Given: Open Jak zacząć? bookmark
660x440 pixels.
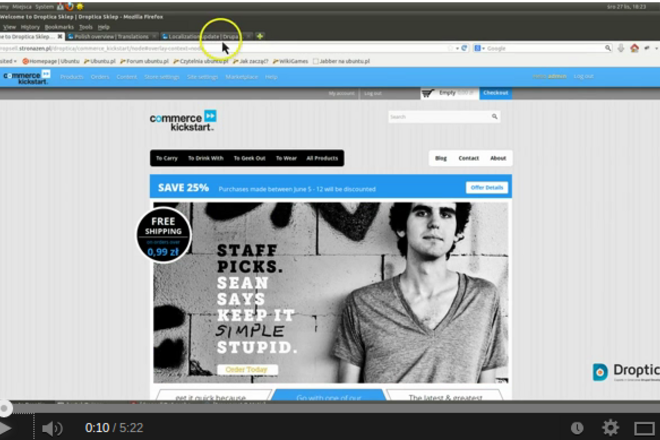Looking at the screenshot, I should [x=251, y=61].
